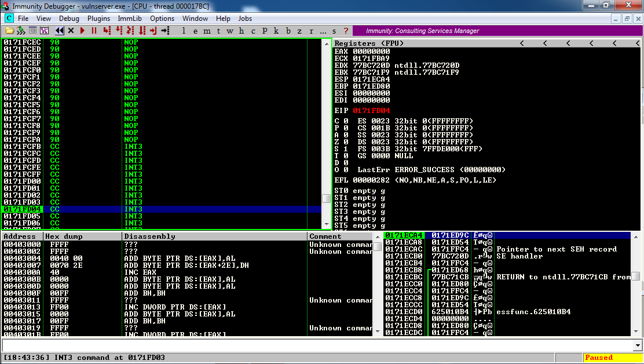Open the Debug menu
Viewport: 644px width, 364px height.
(x=69, y=19)
